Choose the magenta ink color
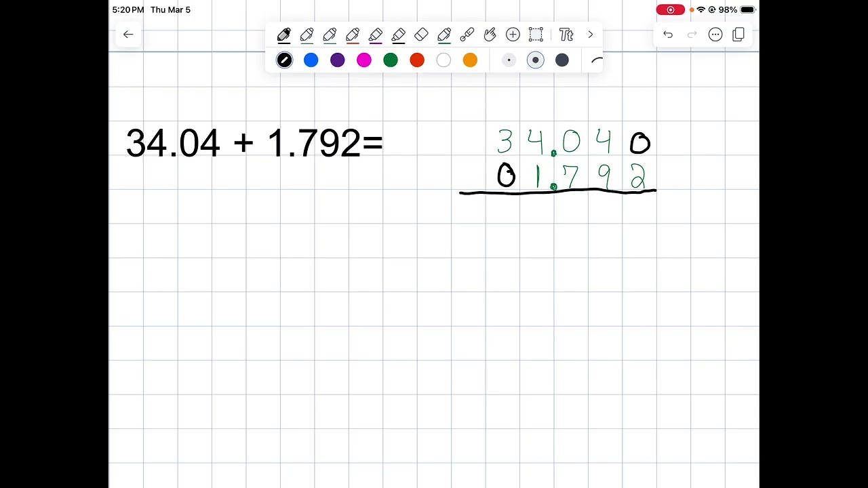The image size is (868, 488). 364,60
